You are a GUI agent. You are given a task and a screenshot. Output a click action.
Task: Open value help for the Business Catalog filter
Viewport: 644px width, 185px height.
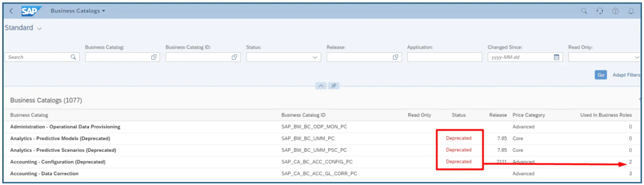pyautogui.click(x=154, y=57)
